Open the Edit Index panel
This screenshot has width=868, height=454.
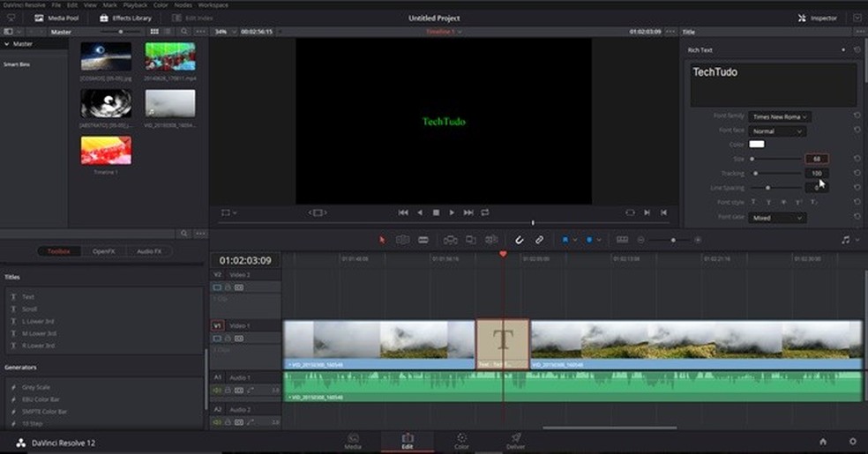(x=192, y=18)
